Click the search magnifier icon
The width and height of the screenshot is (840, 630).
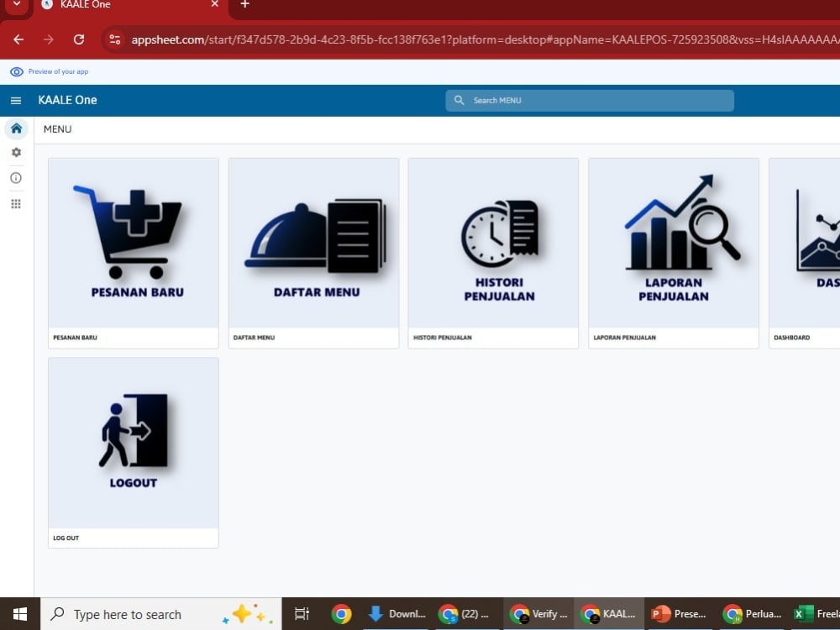coord(459,100)
